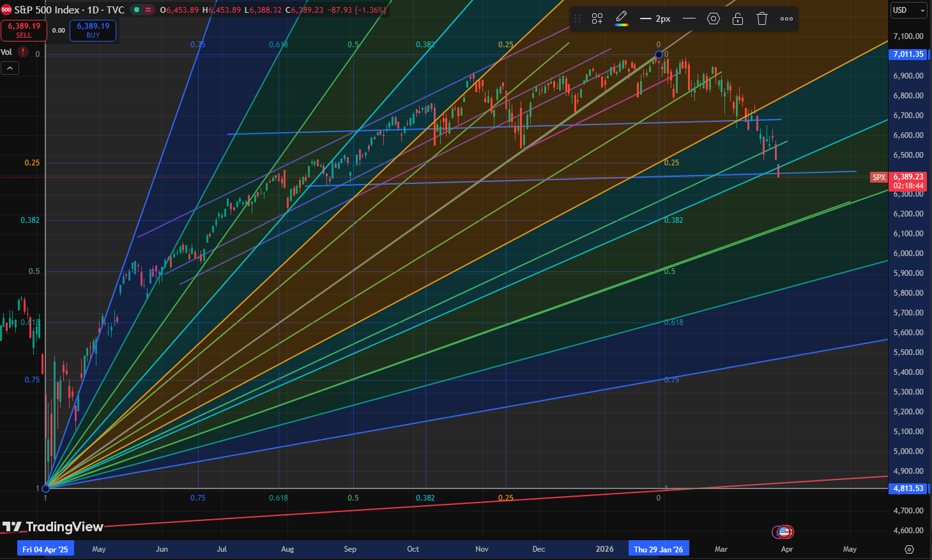Click the green market status dot
932x560 pixels.
point(136,10)
